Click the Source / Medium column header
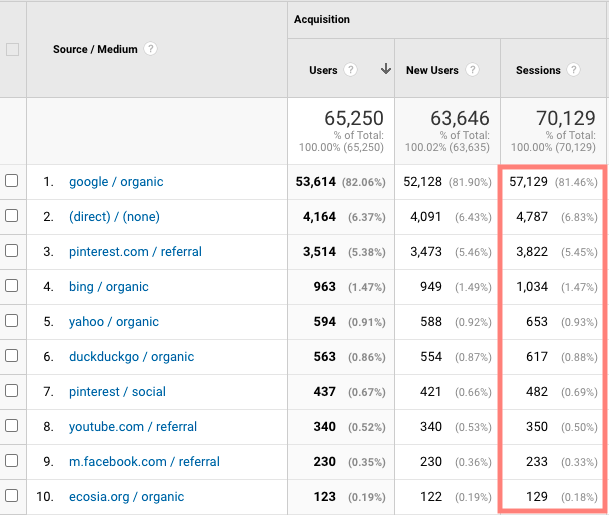Screen dimensions: 609x515 coord(95,49)
